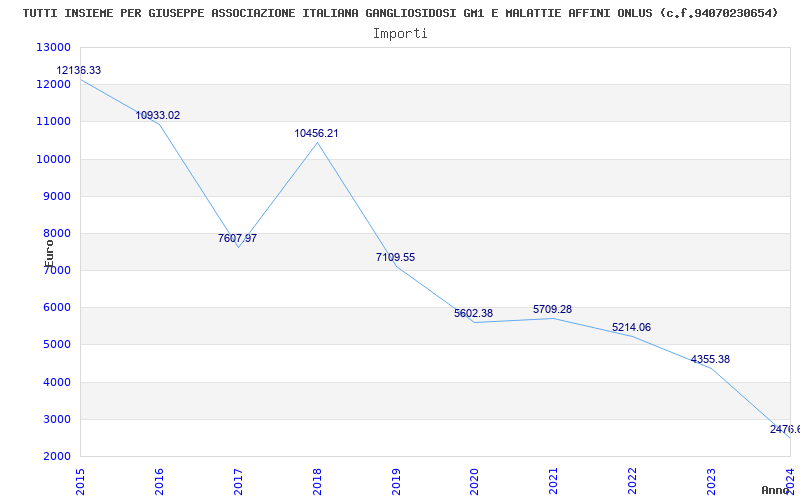
Task: Click the data label 10933.02
Action: tap(158, 115)
